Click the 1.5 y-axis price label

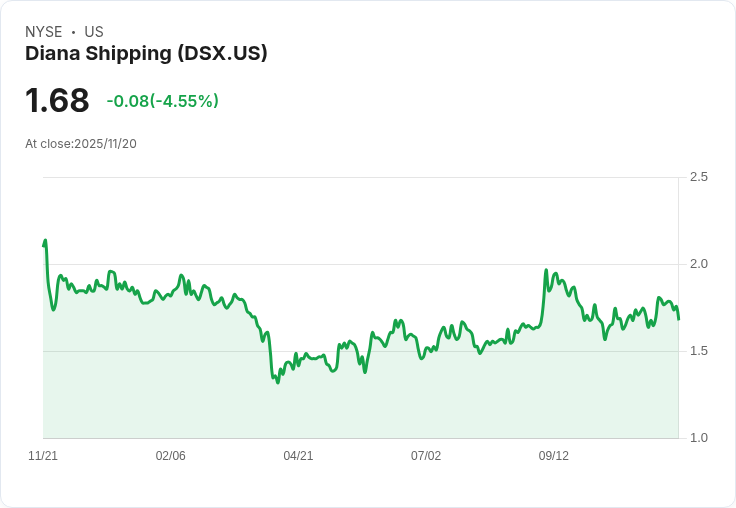pos(699,351)
